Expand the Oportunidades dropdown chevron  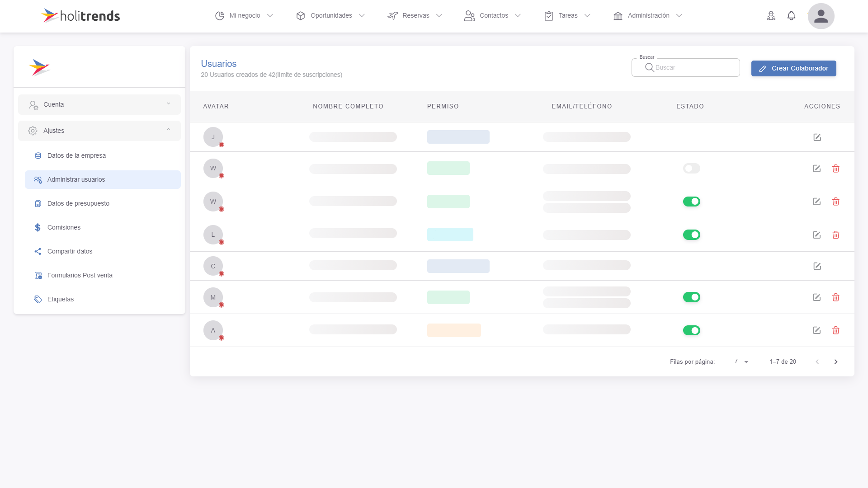point(362,16)
